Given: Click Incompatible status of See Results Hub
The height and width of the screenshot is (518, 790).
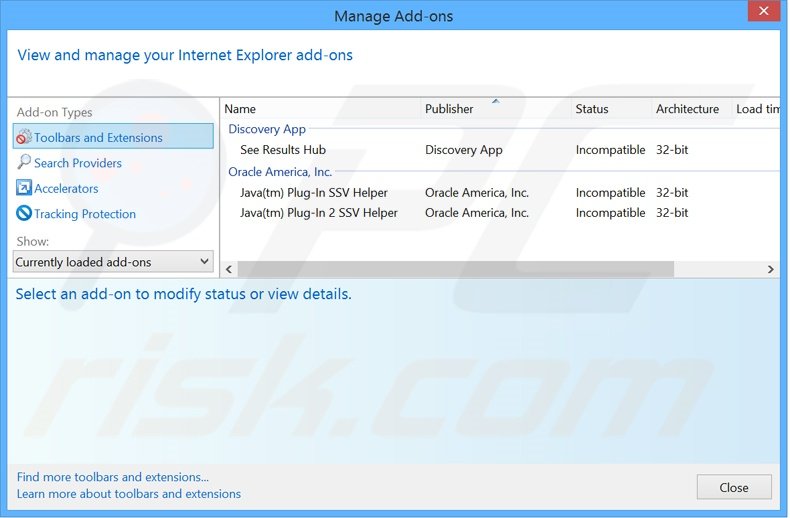Looking at the screenshot, I should (x=610, y=150).
